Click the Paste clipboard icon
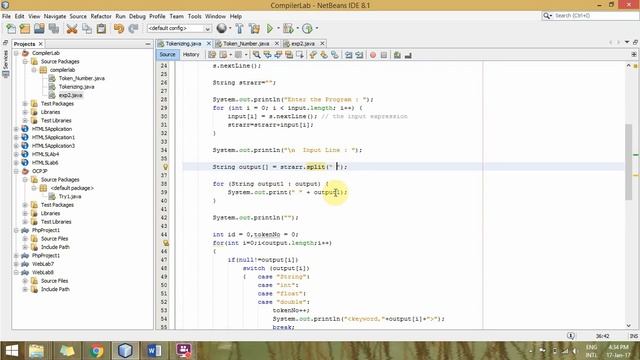 click(101, 29)
